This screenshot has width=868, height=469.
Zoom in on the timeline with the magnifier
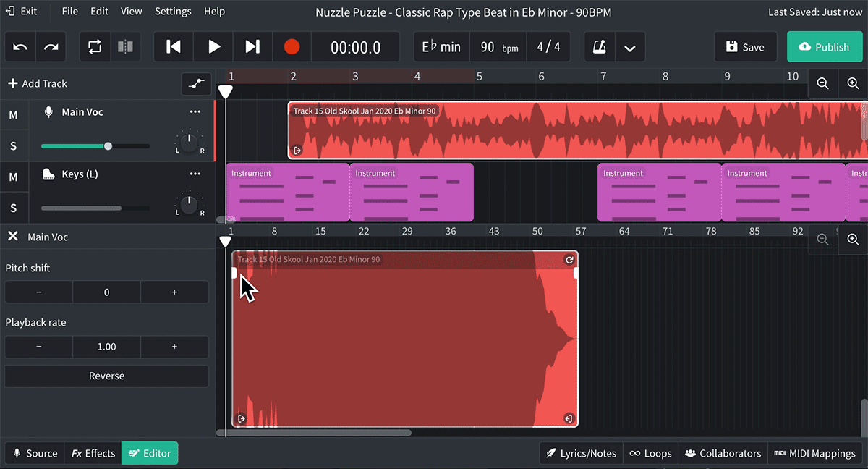853,83
